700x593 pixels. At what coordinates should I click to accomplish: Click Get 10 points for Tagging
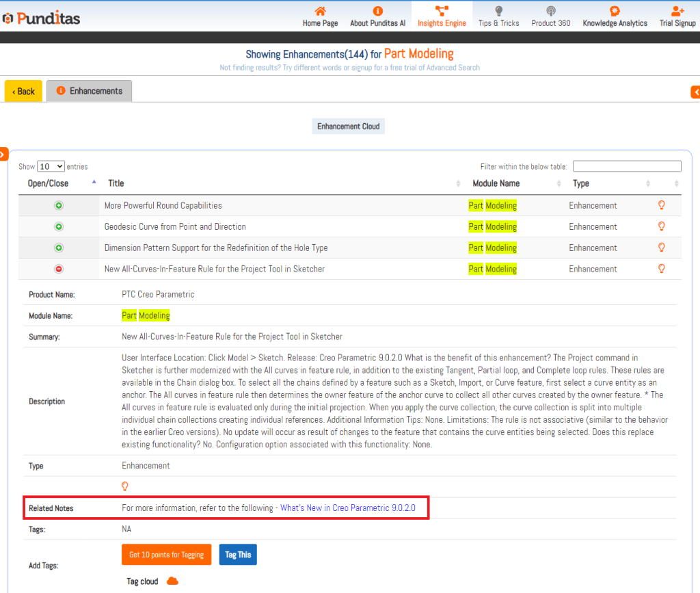[x=166, y=555]
